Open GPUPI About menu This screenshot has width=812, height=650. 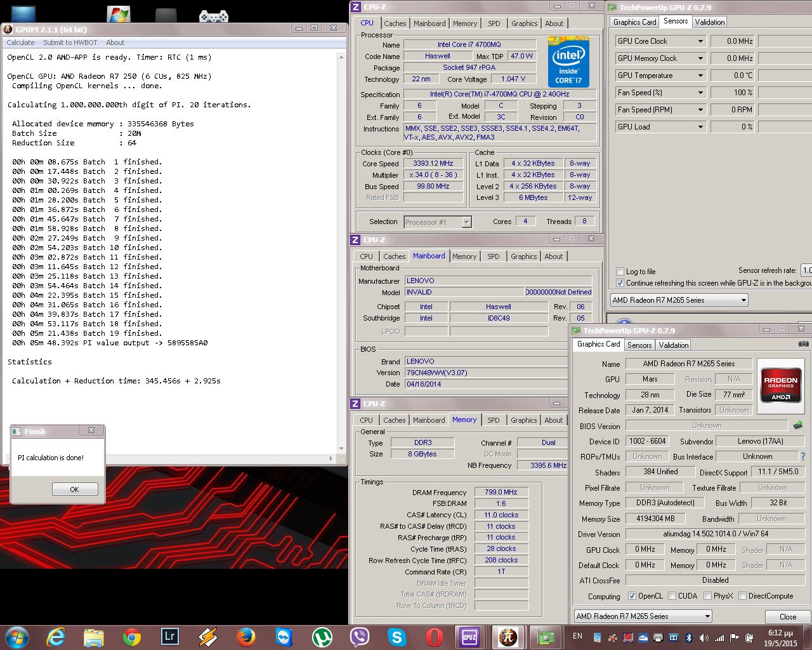(x=115, y=43)
